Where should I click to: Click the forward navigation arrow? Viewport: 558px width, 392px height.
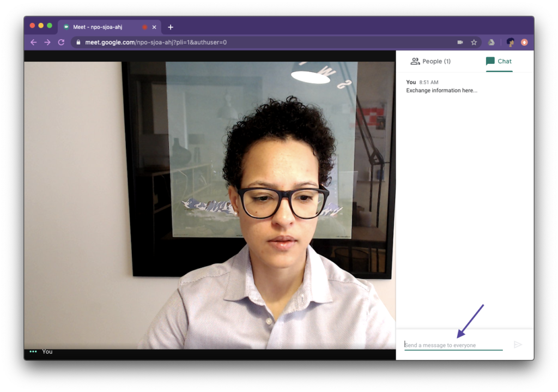(x=47, y=42)
